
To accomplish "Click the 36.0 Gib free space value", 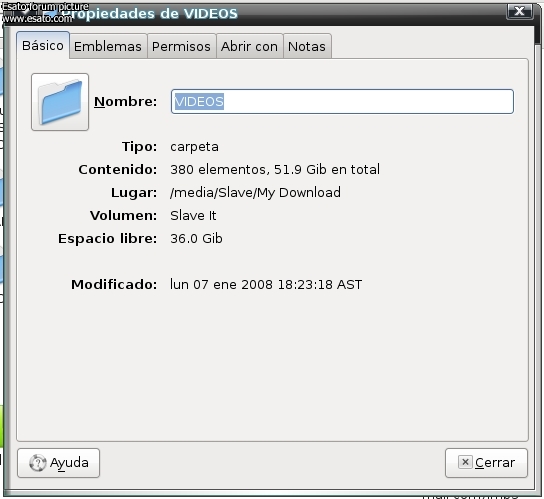I will [196, 239].
